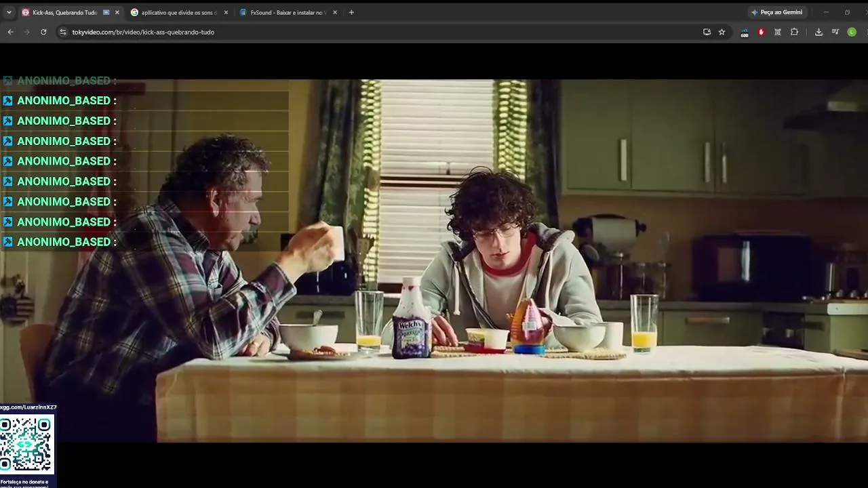Close the 'aplicativo que divide os sons' tab
This screenshot has width=868, height=488.
point(226,12)
